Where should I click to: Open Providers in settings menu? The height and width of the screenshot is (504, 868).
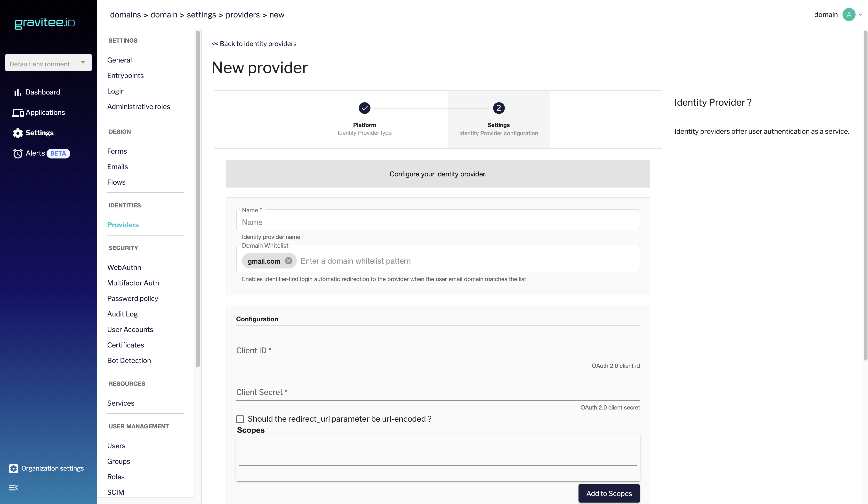[x=123, y=225]
